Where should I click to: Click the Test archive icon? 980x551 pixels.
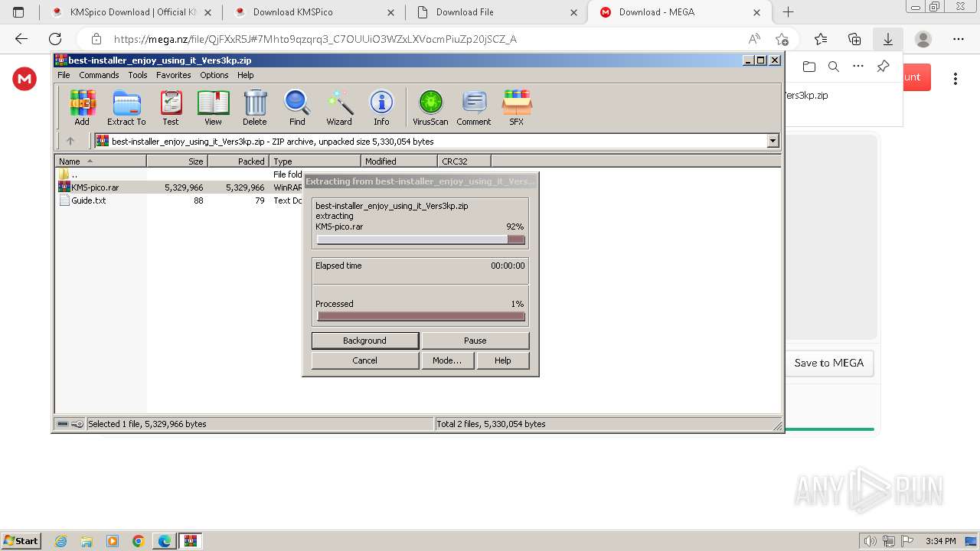pyautogui.click(x=171, y=107)
